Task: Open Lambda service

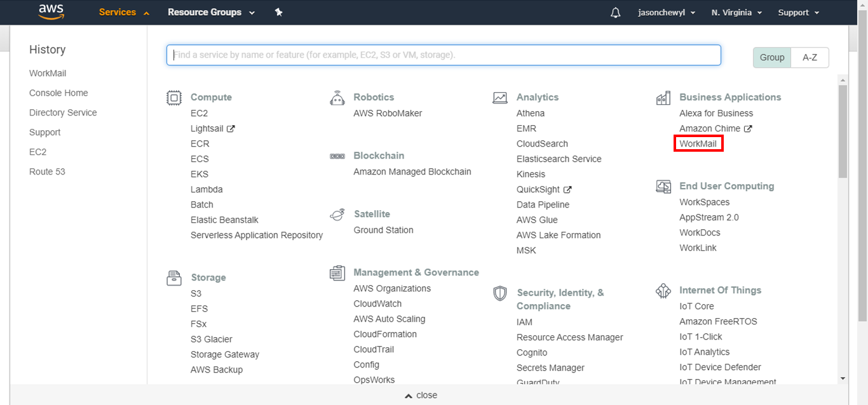Action: (x=207, y=190)
